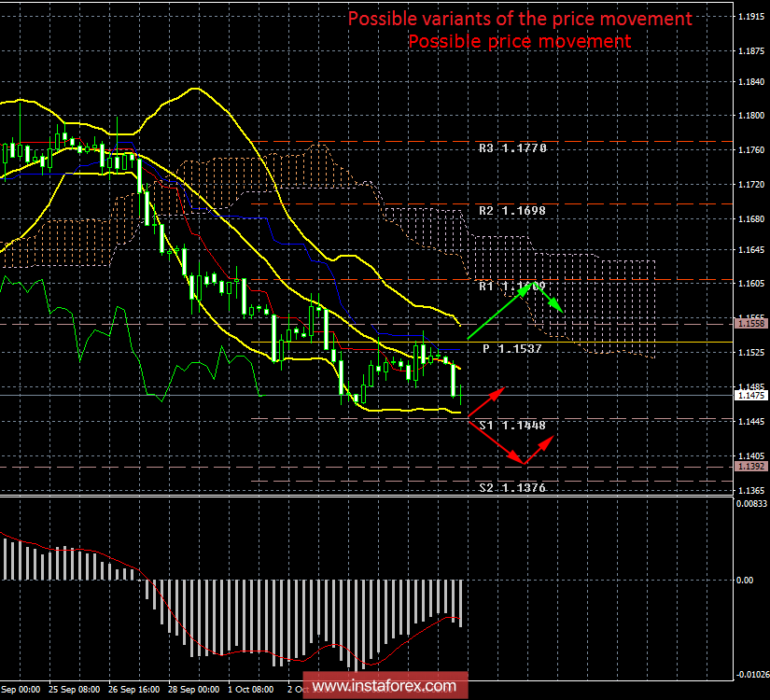The width and height of the screenshot is (770, 700).
Task: Select 1.1445 on the price axis
Action: tap(751, 422)
